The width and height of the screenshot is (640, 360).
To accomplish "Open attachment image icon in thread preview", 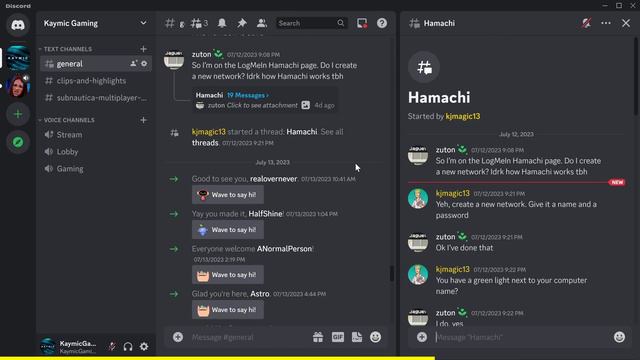I will pos(306,105).
